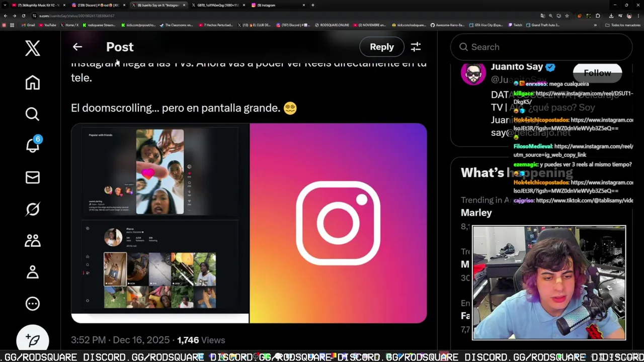The image size is (644, 362).
Task: Open the post timestamp 3:52 PM Dec 16, 2025
Action: pyautogui.click(x=121, y=340)
